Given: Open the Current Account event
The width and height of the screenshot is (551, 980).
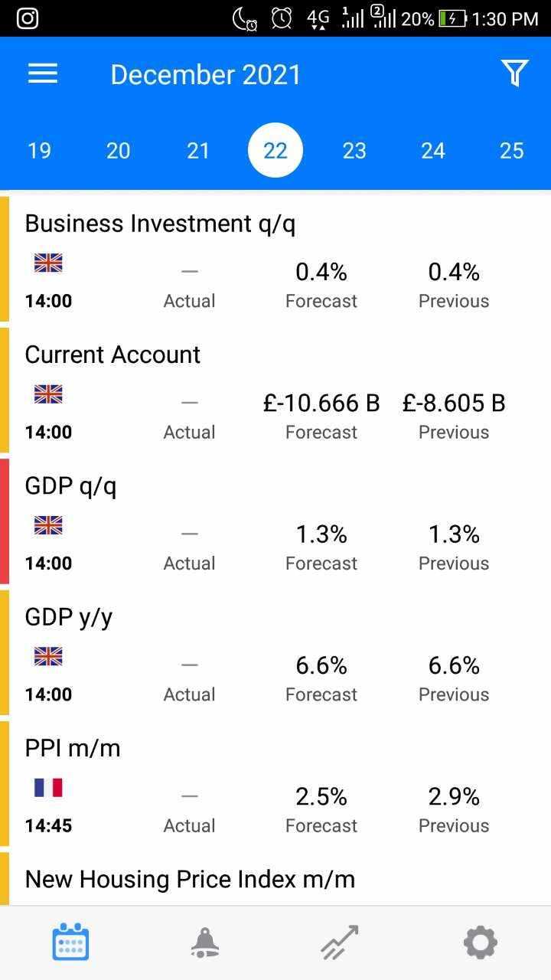Looking at the screenshot, I should (x=275, y=391).
